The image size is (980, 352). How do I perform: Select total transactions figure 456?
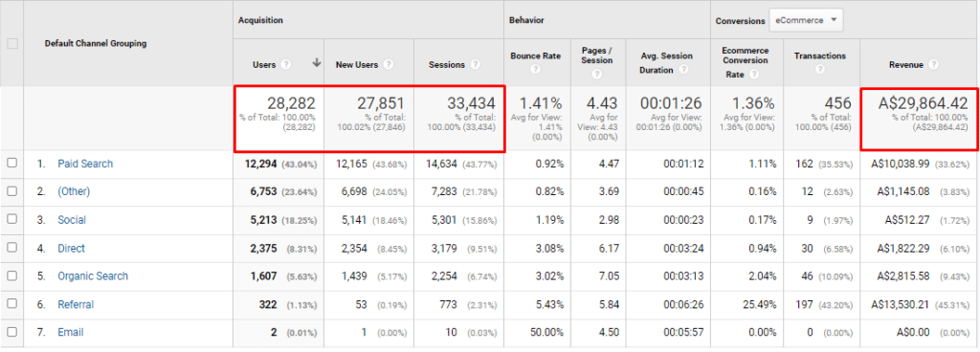coord(837,103)
